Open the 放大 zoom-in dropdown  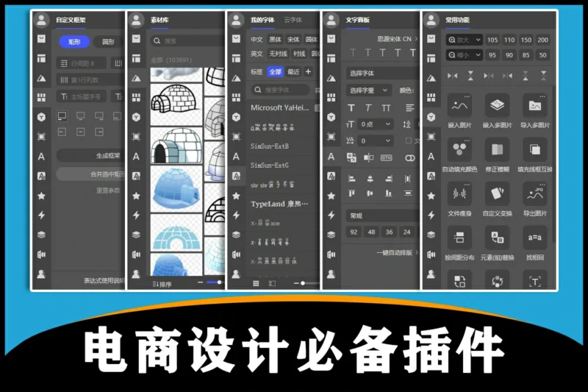[x=465, y=40]
